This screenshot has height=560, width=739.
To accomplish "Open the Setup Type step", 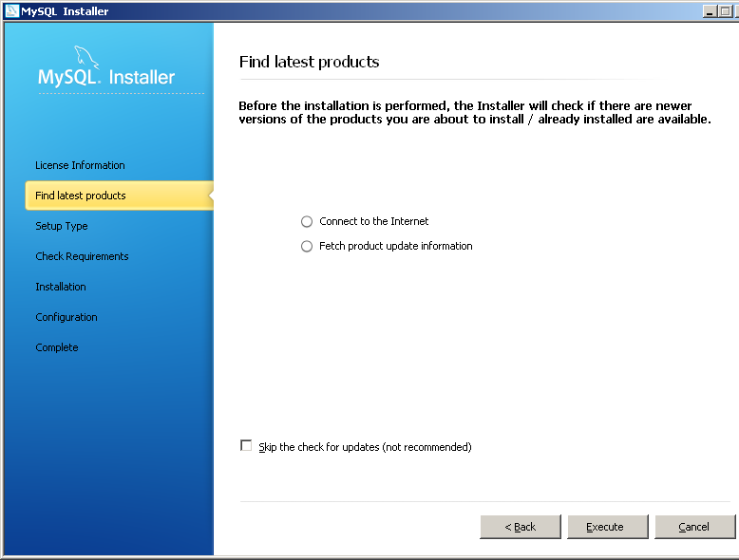I will pos(62,226).
